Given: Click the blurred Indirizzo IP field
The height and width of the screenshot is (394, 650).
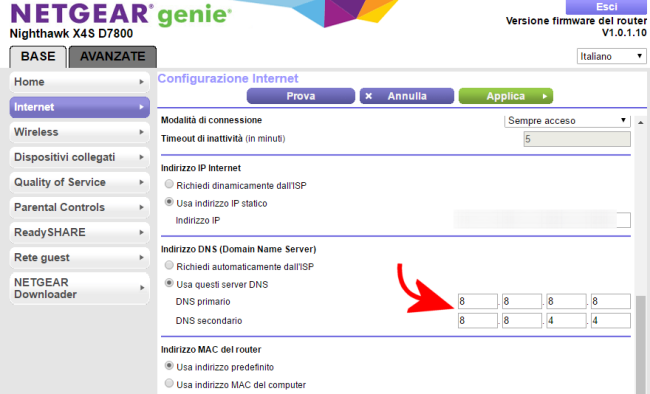Looking at the screenshot, I should tap(542, 220).
